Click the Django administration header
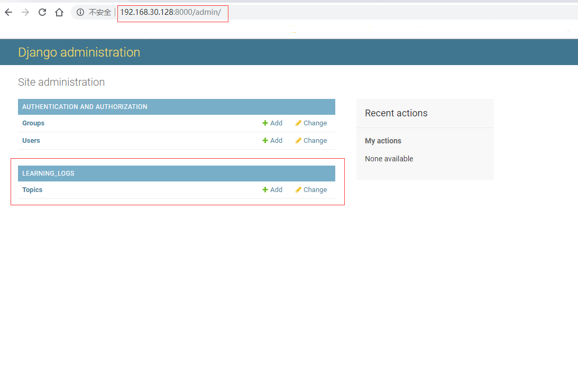This screenshot has width=578, height=392. 79,52
